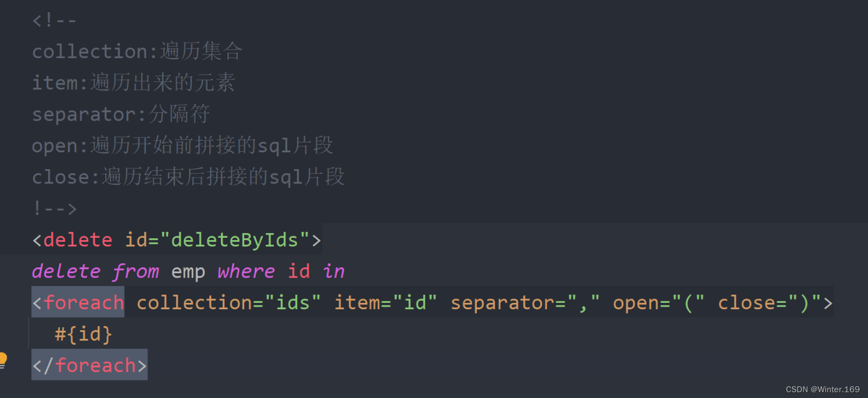Click the #{id} placeholder expression
This screenshot has width=868, height=398.
pos(84,334)
